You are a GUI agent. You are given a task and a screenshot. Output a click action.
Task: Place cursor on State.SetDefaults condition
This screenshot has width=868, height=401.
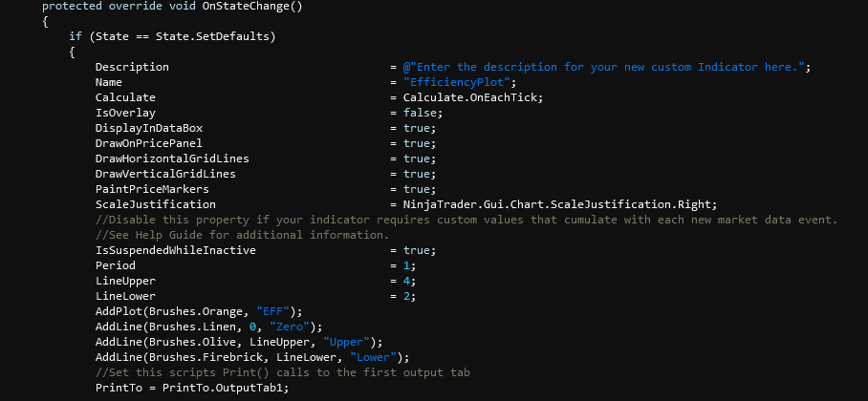(x=229, y=36)
